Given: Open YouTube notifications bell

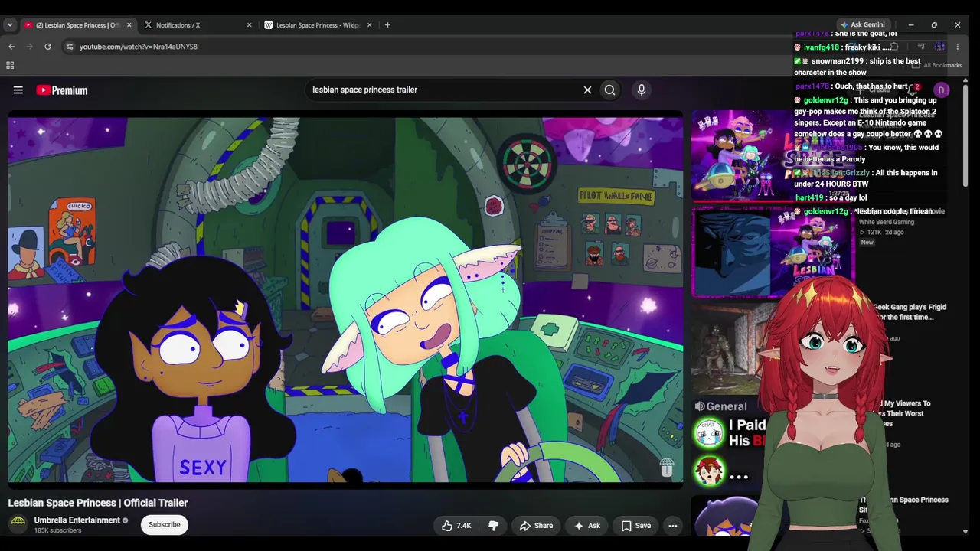Looking at the screenshot, I should coord(912,90).
